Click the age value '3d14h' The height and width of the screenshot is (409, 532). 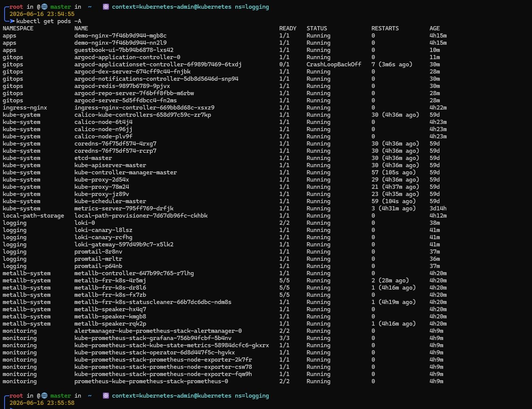(x=438, y=208)
